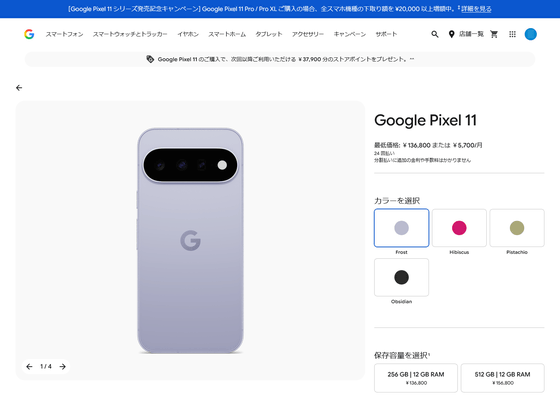Open the サポート menu item
The image size is (560, 405).
(386, 34)
